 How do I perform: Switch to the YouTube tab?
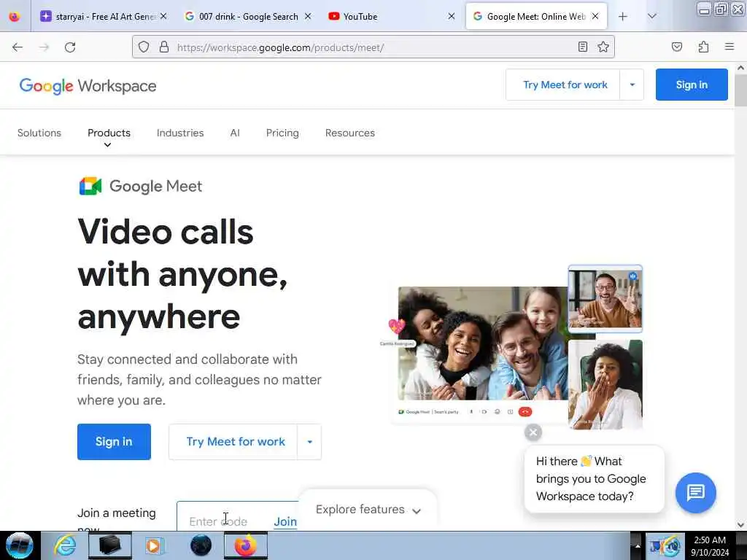point(392,17)
